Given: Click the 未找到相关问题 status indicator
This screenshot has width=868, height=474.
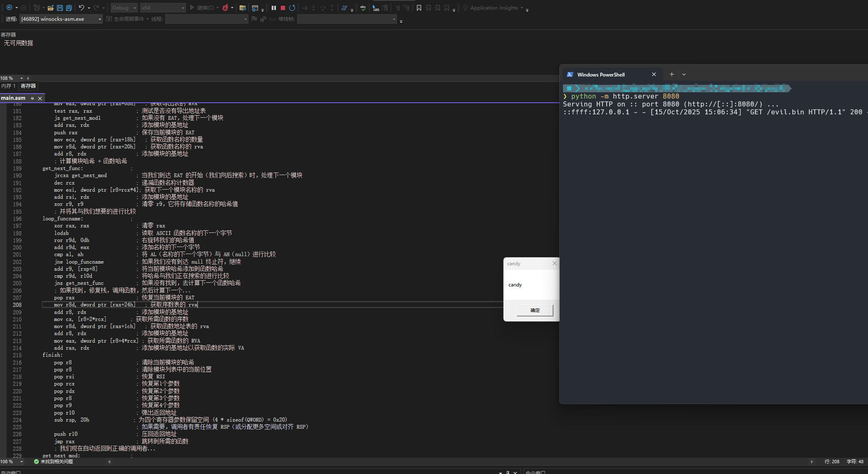Looking at the screenshot, I should coord(53,462).
